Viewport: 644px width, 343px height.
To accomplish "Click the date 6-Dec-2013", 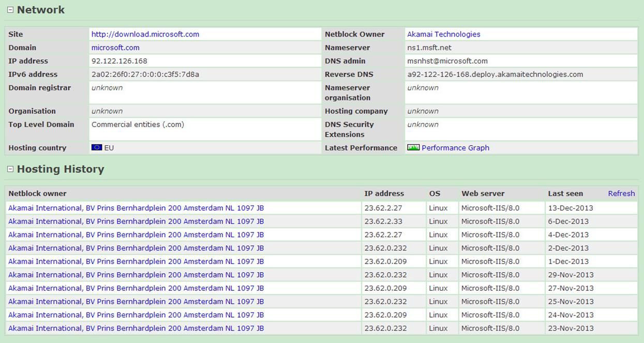I will point(568,221).
